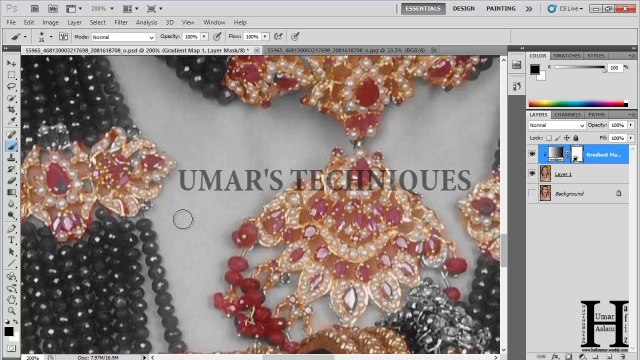Open the Filter menu
The height and width of the screenshot is (360, 640).
click(121, 22)
